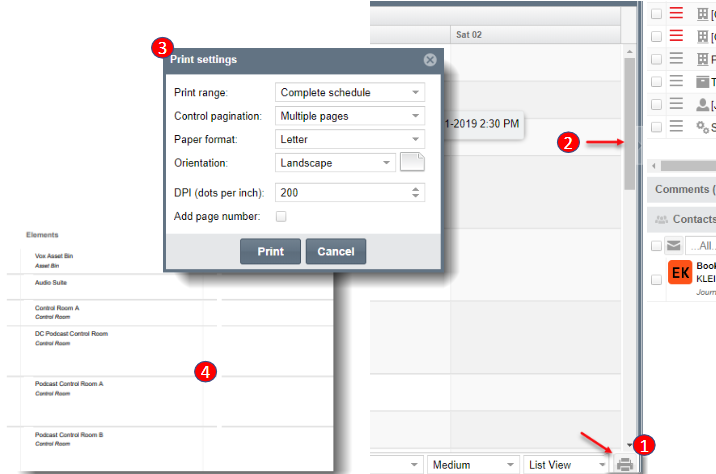716x474 pixels.
Task: Click the orange EK contact avatar
Action: pyautogui.click(x=680, y=272)
